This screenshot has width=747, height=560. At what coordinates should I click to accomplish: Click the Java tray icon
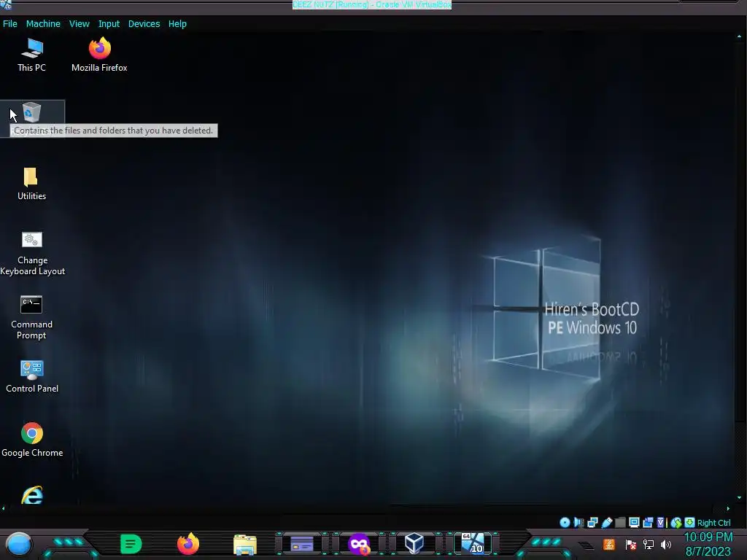coord(609,544)
